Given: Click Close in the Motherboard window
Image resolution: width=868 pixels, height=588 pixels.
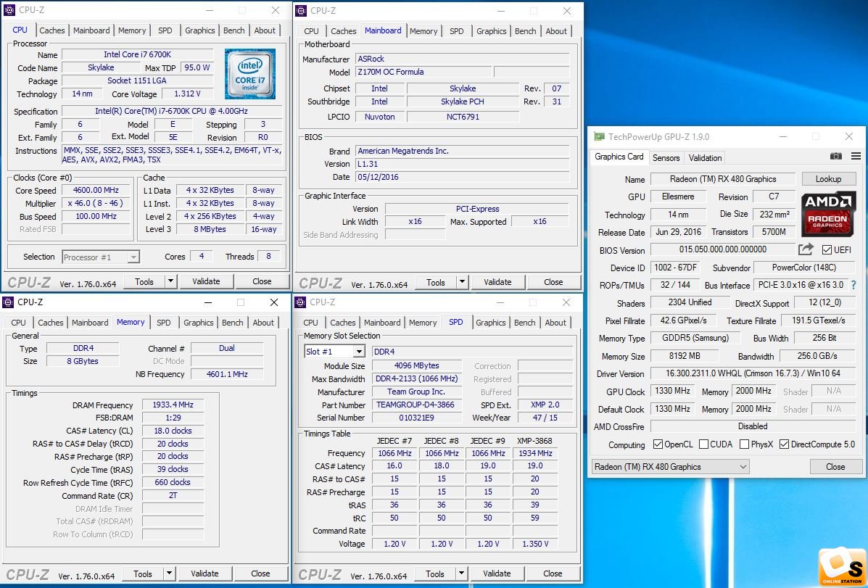Looking at the screenshot, I should point(553,282).
